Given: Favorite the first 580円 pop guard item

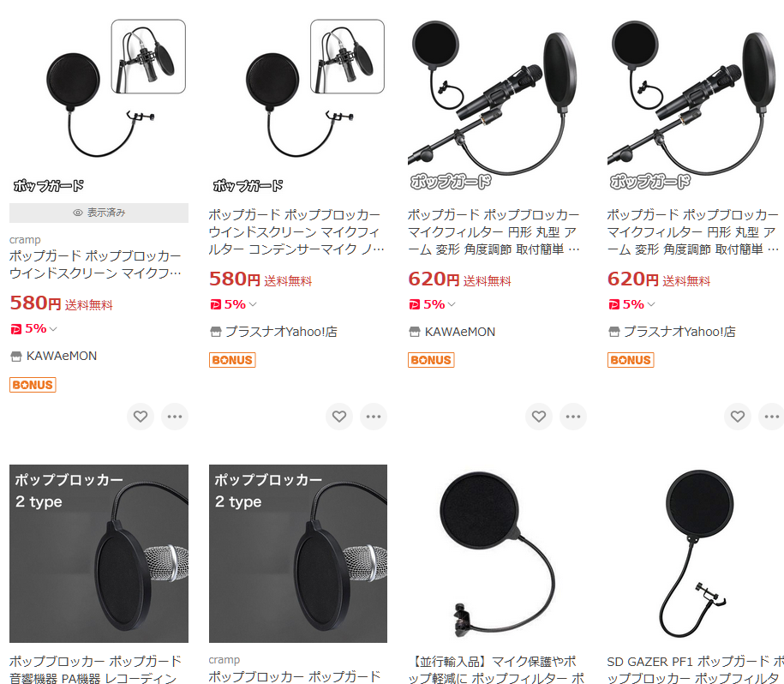Looking at the screenshot, I should (x=140, y=417).
